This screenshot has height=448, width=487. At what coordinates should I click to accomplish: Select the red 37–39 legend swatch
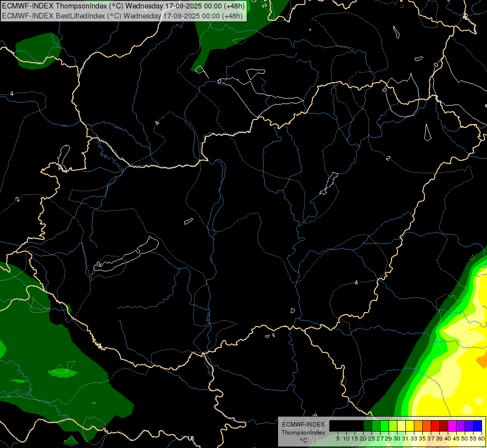click(x=435, y=426)
